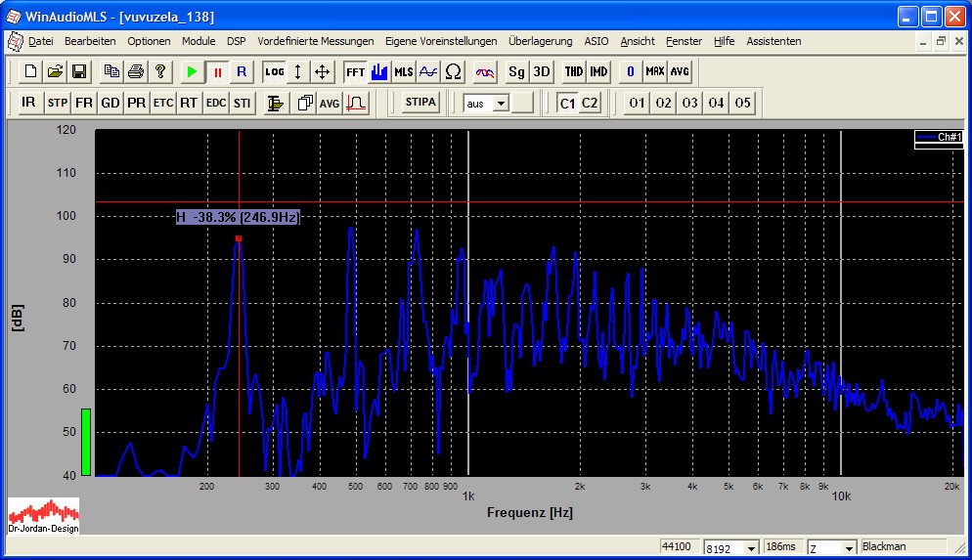
Task: Click the vertical autoscale arrow icon
Action: 298,72
